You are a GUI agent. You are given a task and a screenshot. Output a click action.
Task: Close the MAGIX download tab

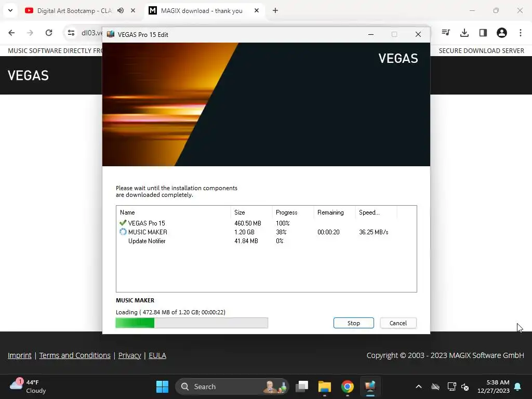tap(257, 10)
